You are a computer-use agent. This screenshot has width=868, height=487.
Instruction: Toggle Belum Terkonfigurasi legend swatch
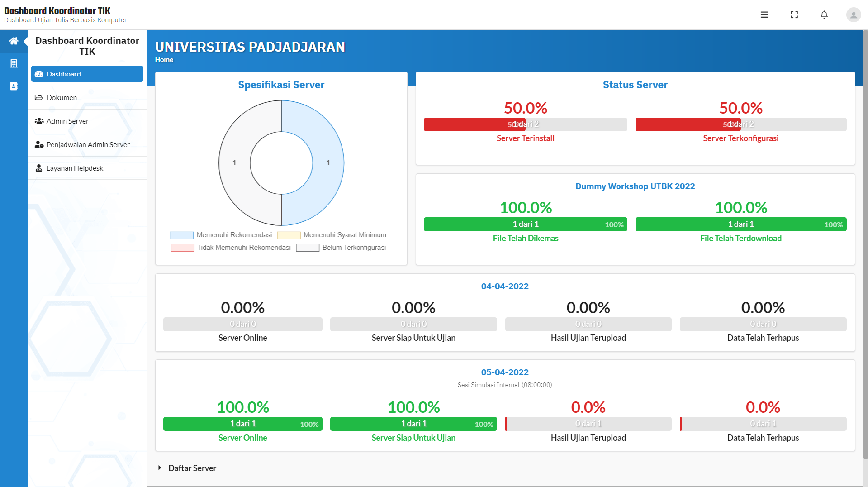point(308,248)
